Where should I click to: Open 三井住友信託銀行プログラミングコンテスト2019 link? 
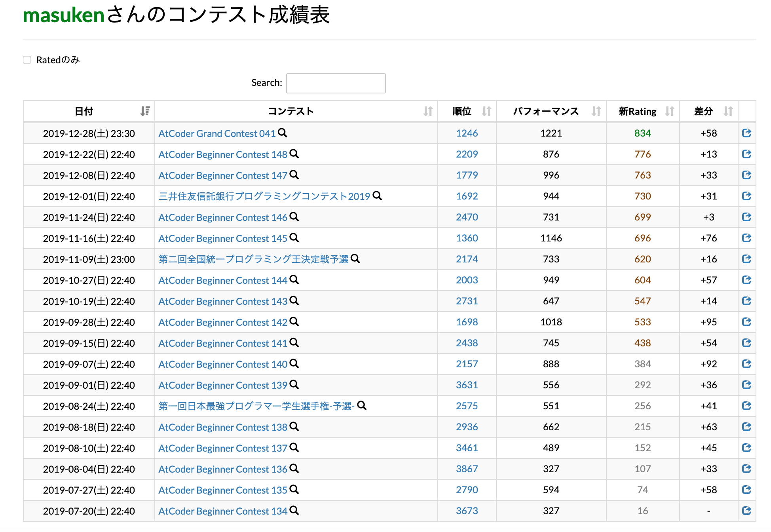(264, 196)
